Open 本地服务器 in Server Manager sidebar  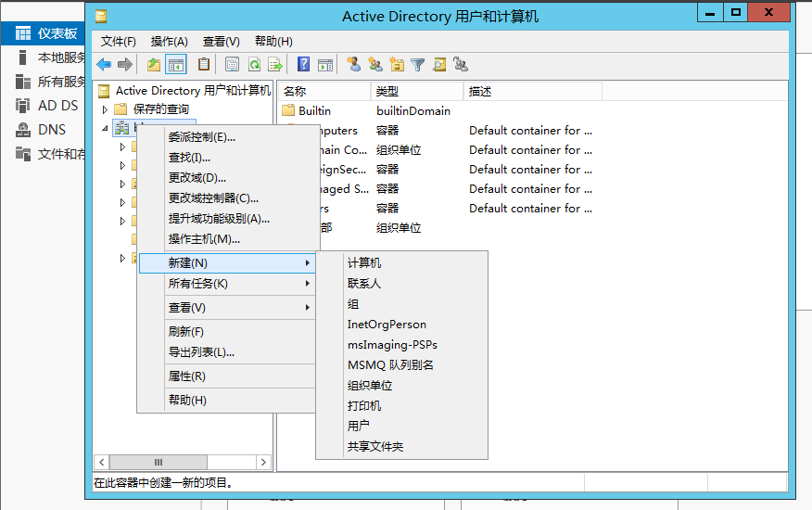50,57
